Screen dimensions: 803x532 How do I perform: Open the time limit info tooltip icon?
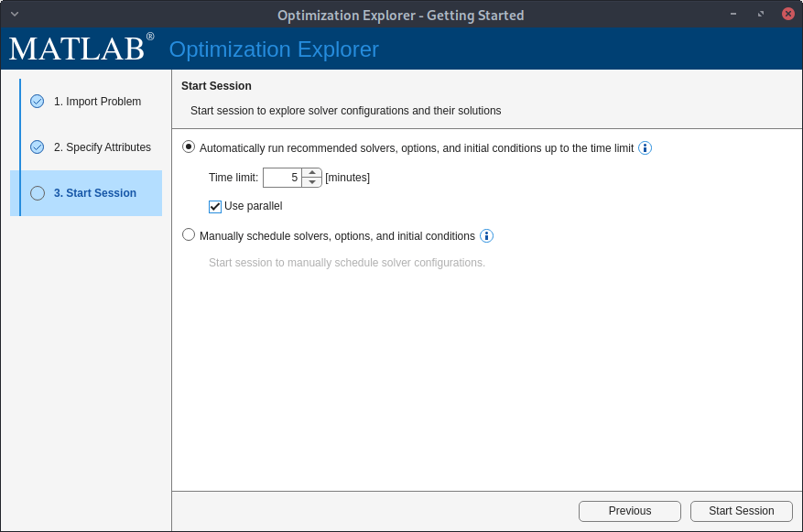click(645, 147)
